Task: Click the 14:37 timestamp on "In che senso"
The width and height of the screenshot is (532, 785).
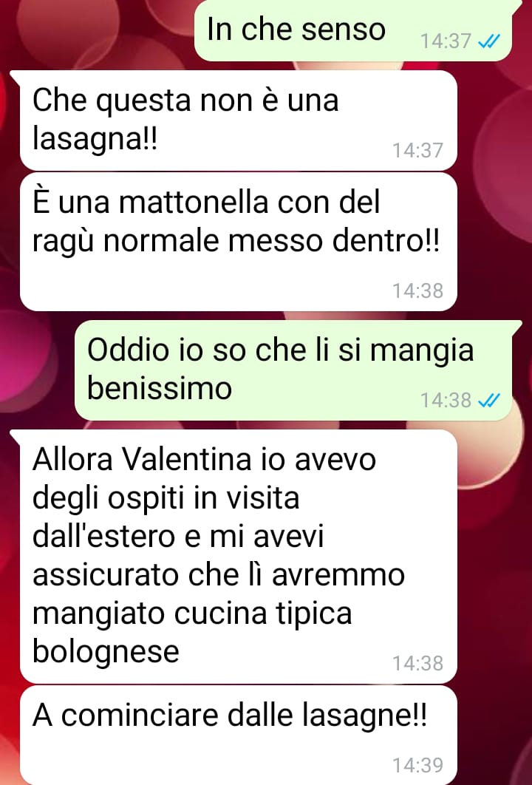Action: 446,41
